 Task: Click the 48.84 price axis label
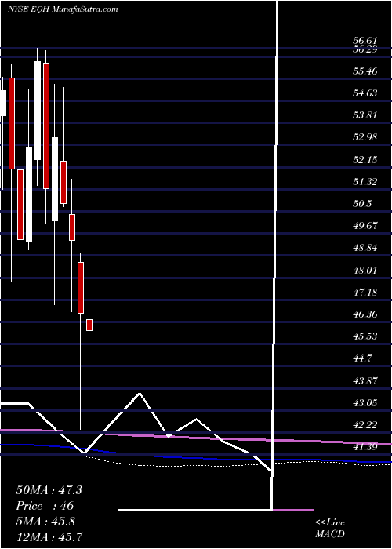(365, 248)
